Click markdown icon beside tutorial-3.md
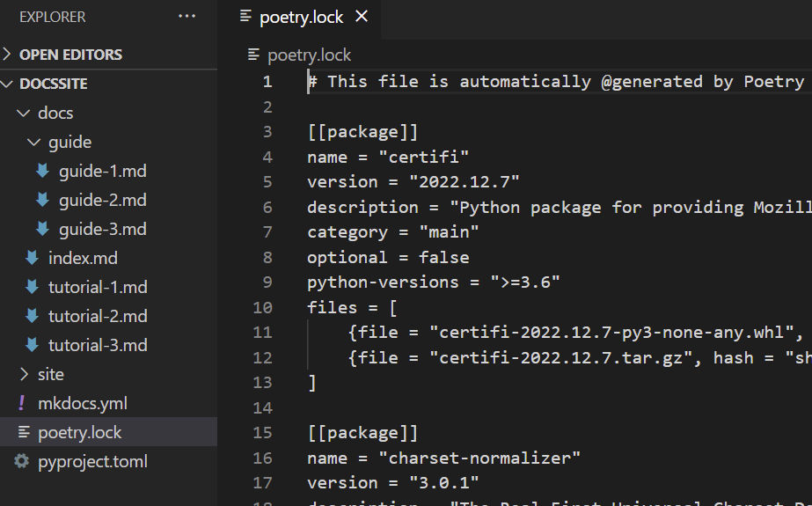The width and height of the screenshot is (812, 506). [32, 344]
